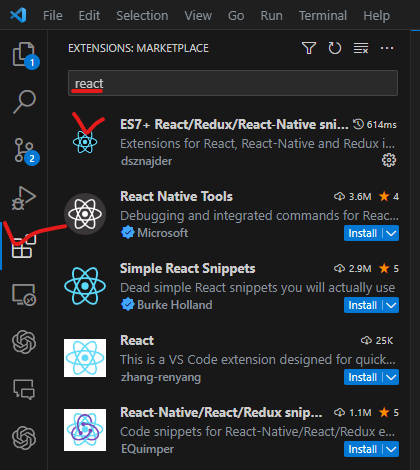Refresh the extensions list
This screenshot has width=420, height=470.
335,48
